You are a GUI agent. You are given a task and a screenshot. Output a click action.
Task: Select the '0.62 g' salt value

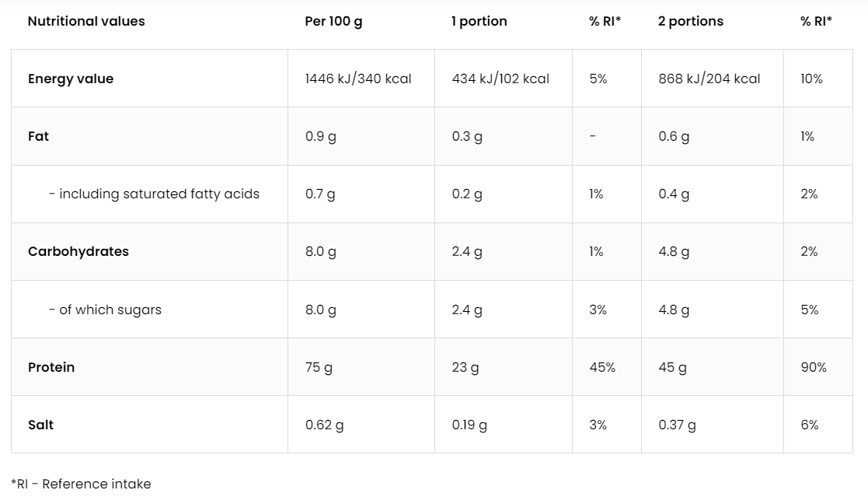tap(324, 425)
